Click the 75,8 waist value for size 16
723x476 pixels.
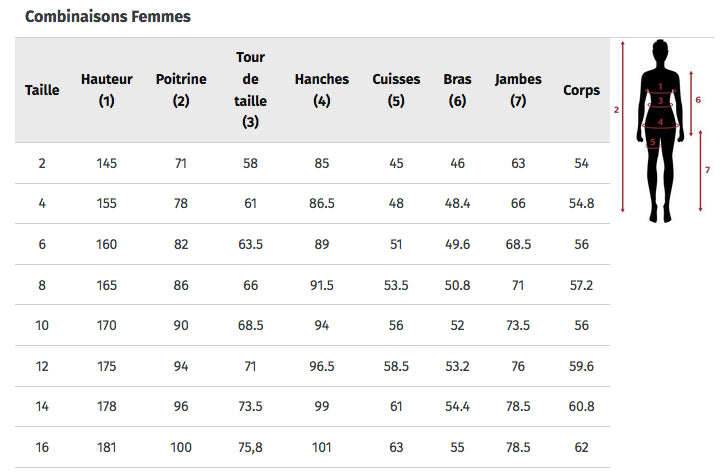click(x=250, y=447)
